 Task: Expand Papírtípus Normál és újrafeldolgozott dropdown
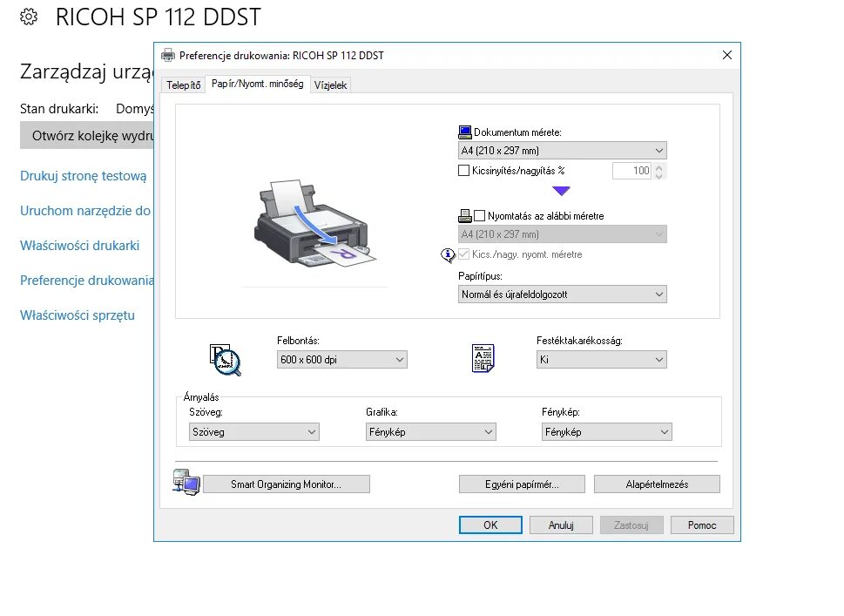(563, 294)
